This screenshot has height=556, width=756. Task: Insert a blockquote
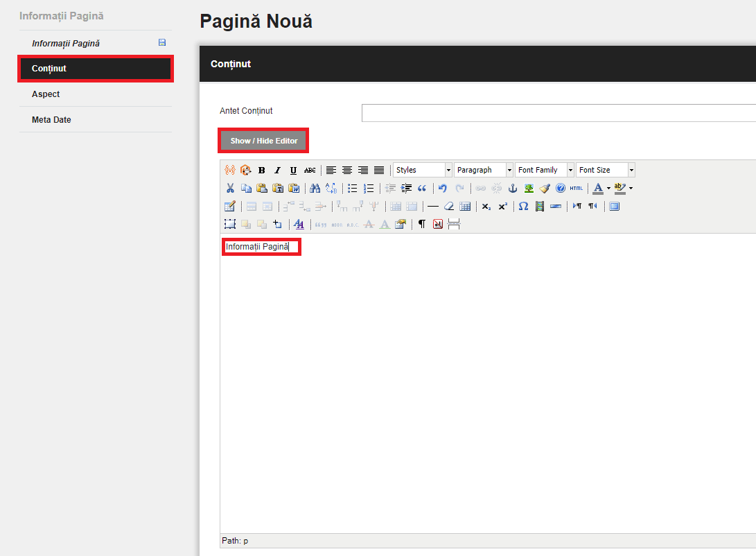coord(422,188)
